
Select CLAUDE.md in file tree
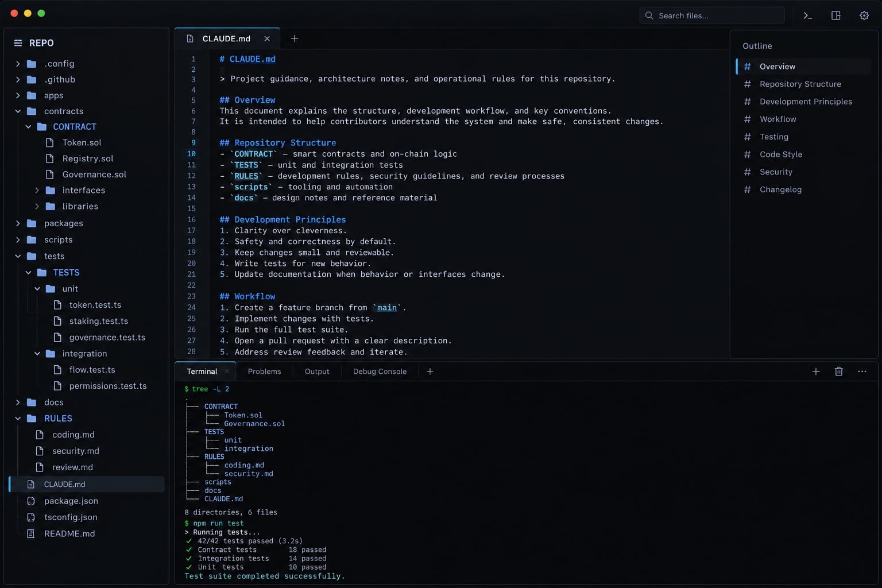coord(86,484)
